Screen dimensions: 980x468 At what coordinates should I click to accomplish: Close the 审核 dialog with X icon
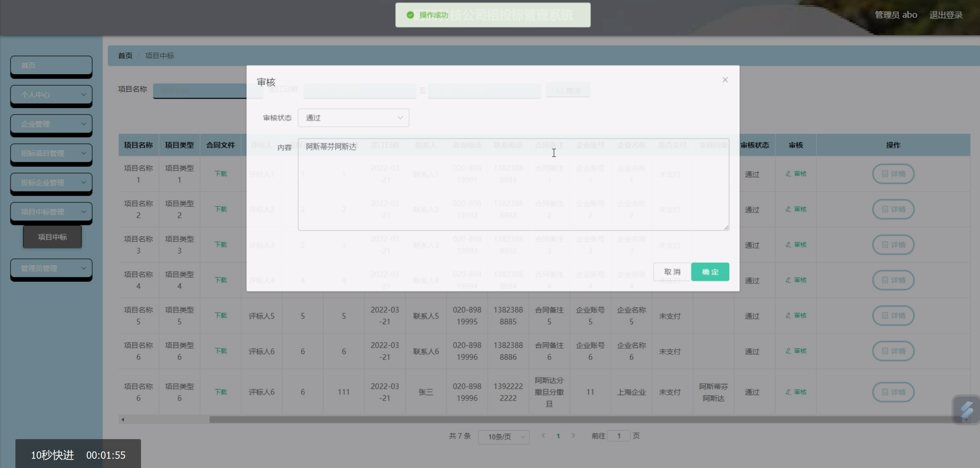(x=725, y=80)
